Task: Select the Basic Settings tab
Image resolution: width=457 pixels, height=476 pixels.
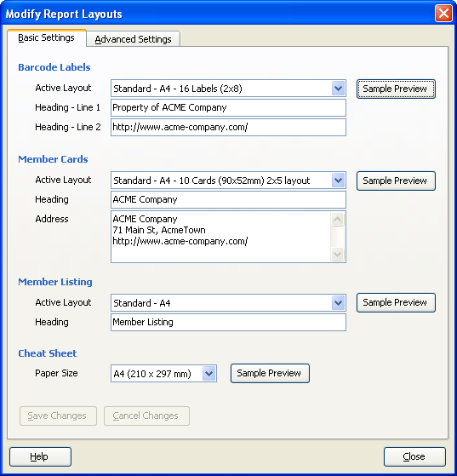Action: 47,38
